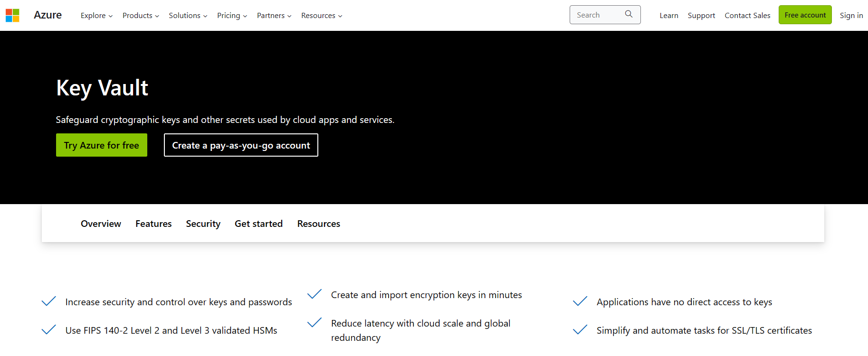Click the Try Azure for free button
This screenshot has width=868, height=356.
coord(102,145)
